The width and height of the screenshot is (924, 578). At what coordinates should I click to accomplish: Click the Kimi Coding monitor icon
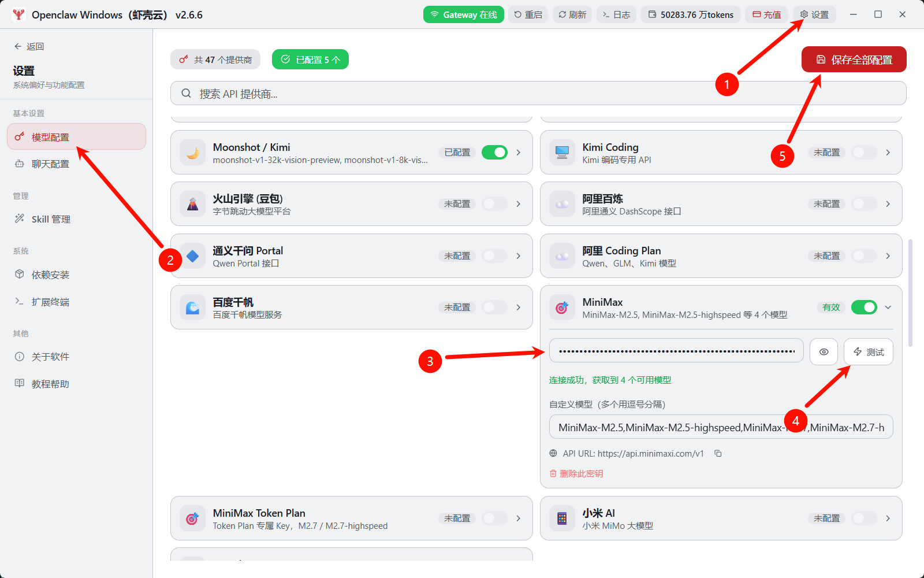(x=562, y=153)
